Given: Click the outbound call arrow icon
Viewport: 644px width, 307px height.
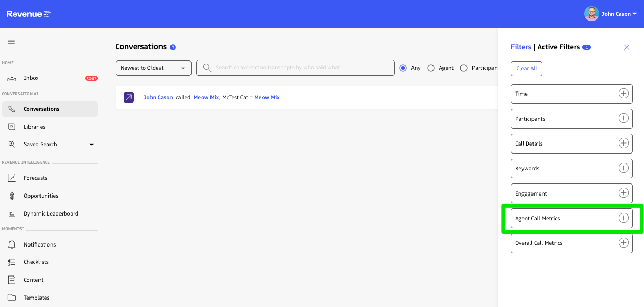Looking at the screenshot, I should 129,97.
